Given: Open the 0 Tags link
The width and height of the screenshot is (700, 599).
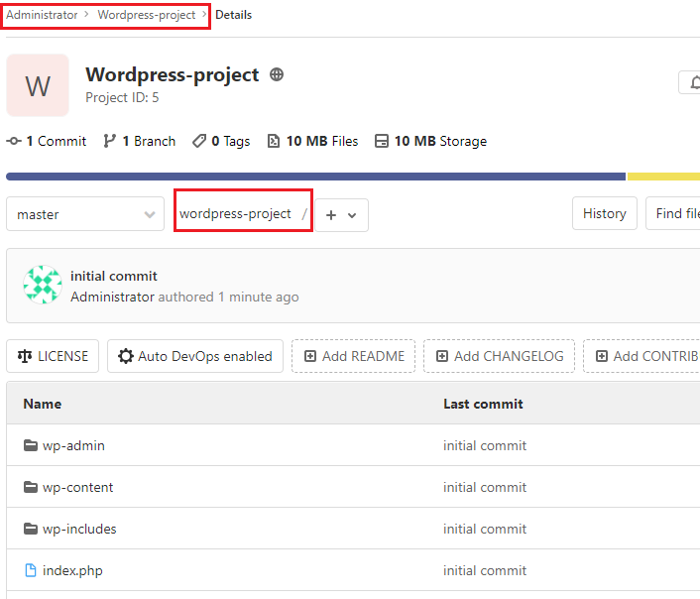Looking at the screenshot, I should [231, 141].
